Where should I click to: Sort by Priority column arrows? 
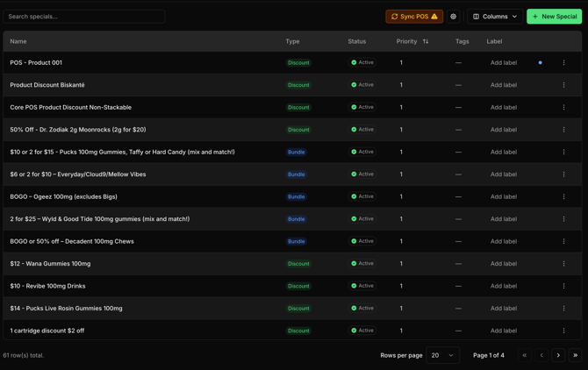coord(426,41)
